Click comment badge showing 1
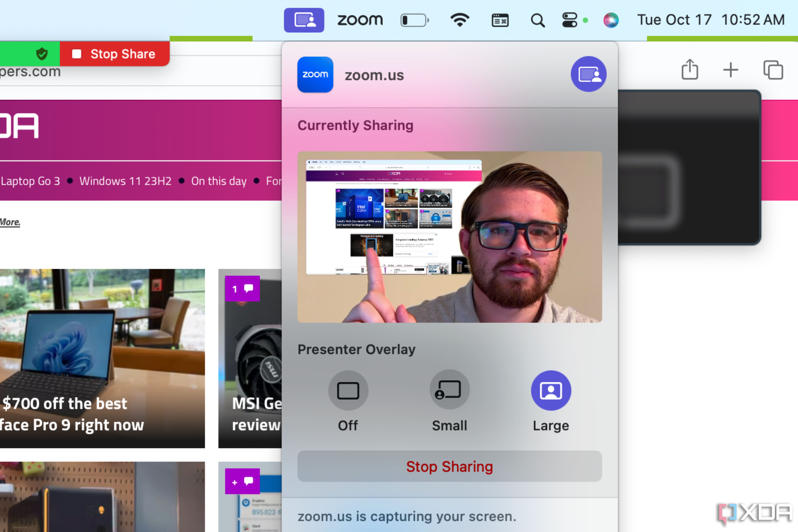The width and height of the screenshot is (798, 532). [242, 289]
